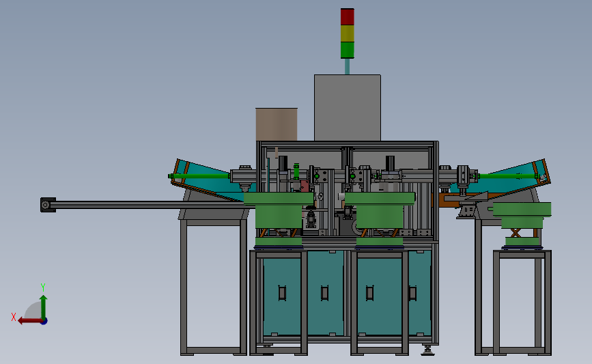Image resolution: width=592 pixels, height=364 pixels.
Task: Select the leftmost teal cabinet door handle
Action: click(x=282, y=293)
